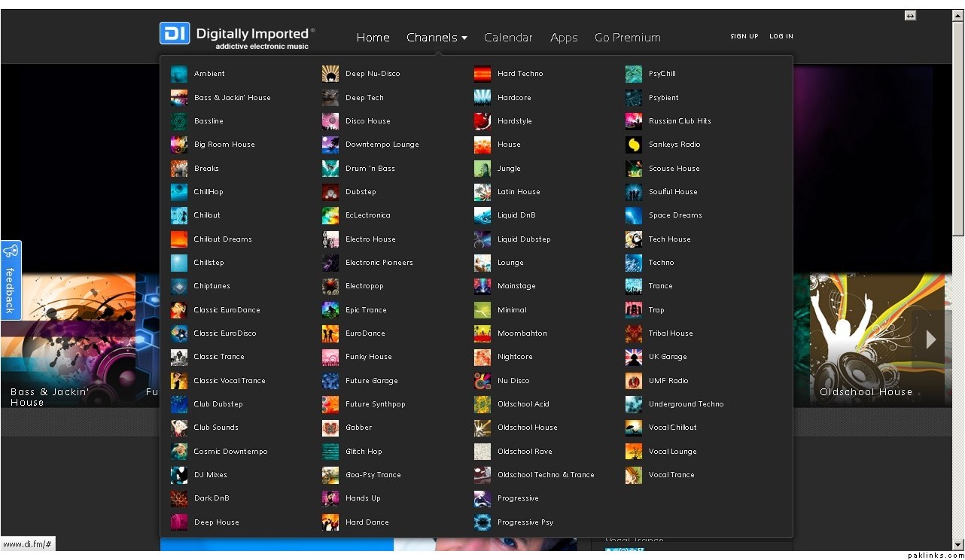This screenshot has width=965, height=560.
Task: Click the Digitally Imported DI logo icon
Action: 175,34
